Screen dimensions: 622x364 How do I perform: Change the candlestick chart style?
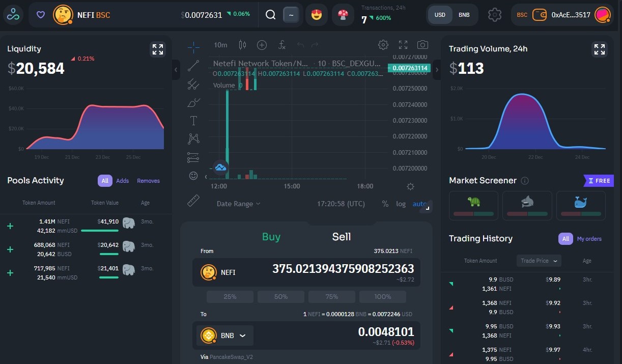242,45
